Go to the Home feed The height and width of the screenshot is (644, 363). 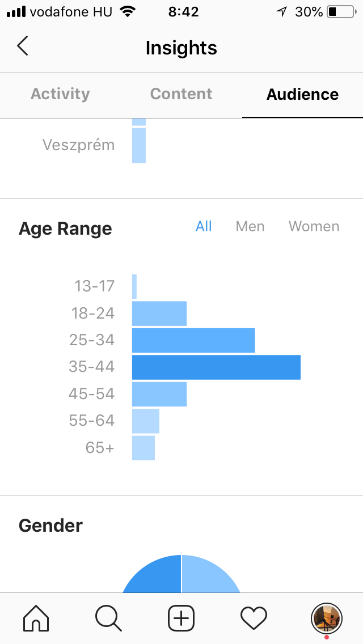pyautogui.click(x=35, y=618)
